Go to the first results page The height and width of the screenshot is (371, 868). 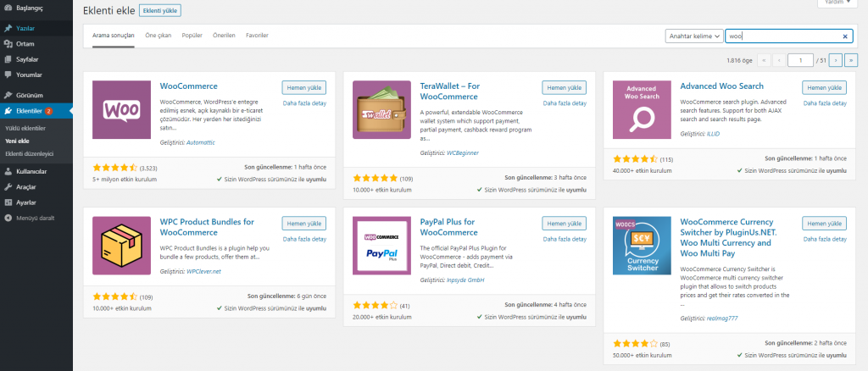(x=764, y=59)
